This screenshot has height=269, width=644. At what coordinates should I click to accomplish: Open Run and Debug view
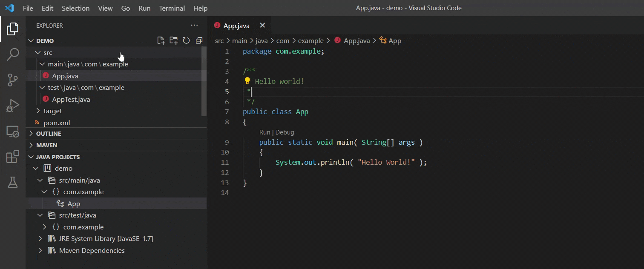click(x=13, y=105)
